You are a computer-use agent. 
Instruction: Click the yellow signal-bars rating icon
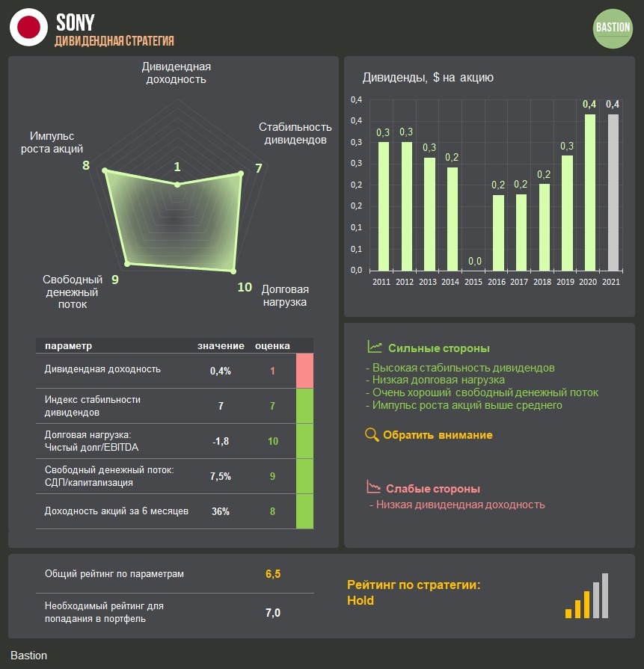click(586, 596)
